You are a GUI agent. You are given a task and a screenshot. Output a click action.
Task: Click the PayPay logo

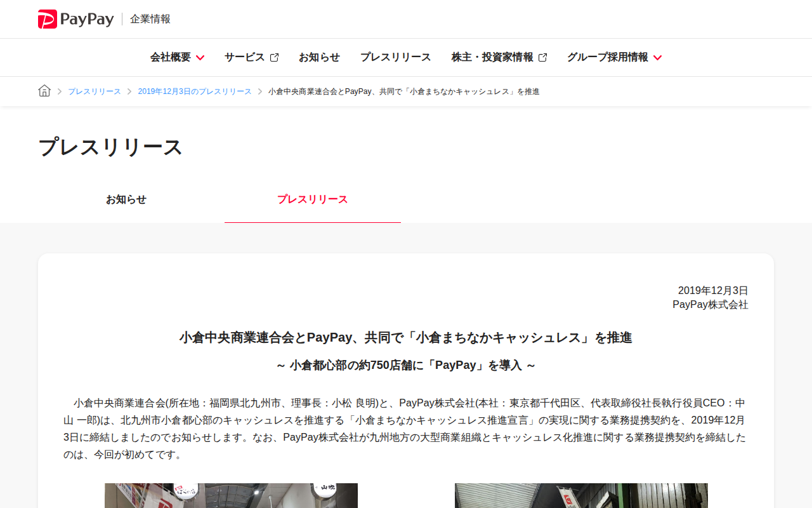(76, 19)
